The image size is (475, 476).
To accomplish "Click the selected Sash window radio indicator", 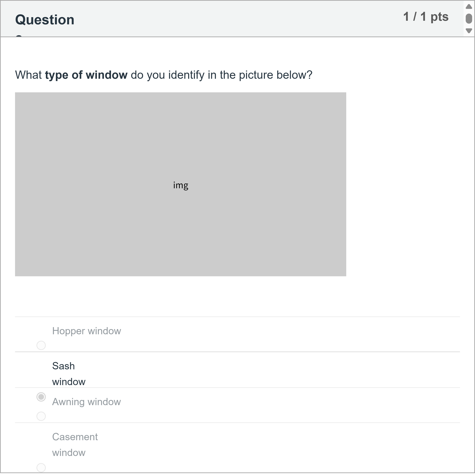I will click(41, 397).
